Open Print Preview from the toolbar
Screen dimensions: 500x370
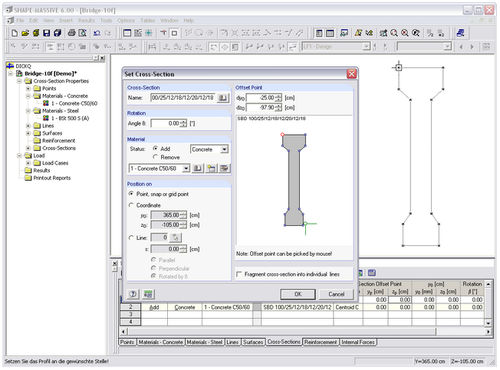click(x=82, y=33)
